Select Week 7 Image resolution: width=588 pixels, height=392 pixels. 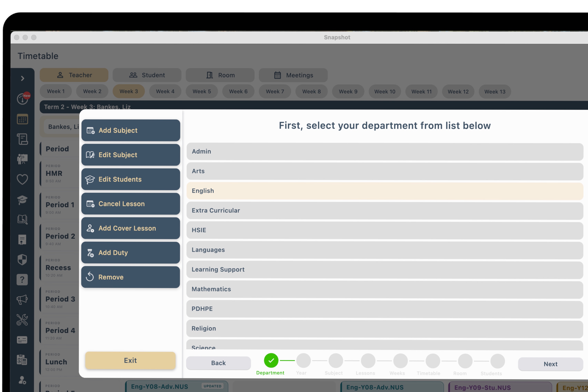275,91
